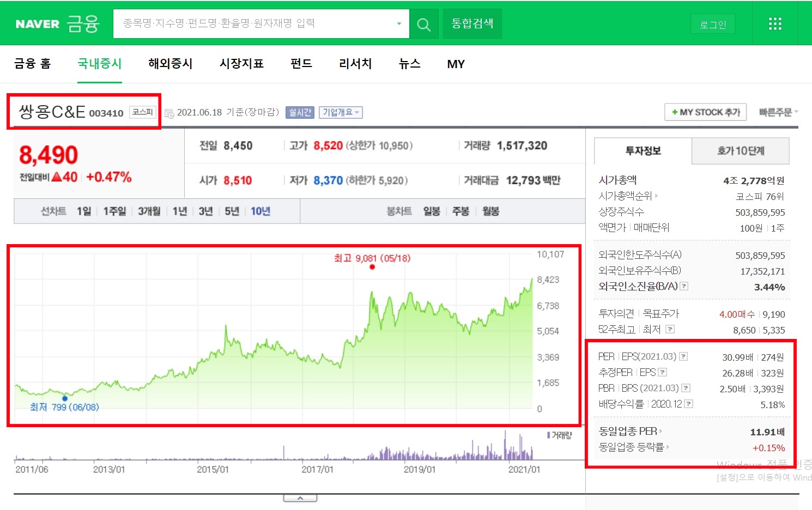Select the 일봉 candlestick chart
Screen dimensions: 812x510
click(432, 211)
